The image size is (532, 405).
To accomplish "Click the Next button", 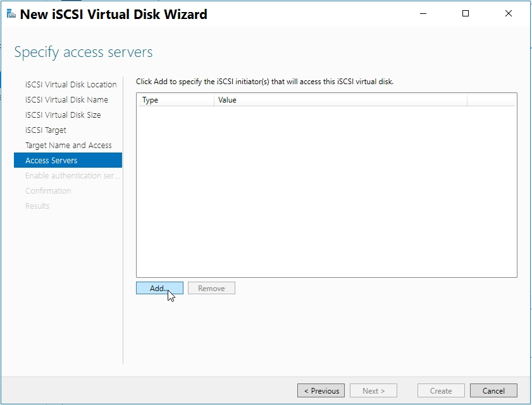I will 374,390.
